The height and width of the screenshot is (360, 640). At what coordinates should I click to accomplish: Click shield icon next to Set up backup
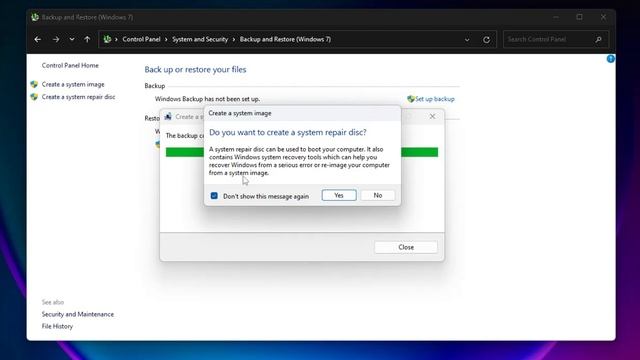[x=411, y=99]
